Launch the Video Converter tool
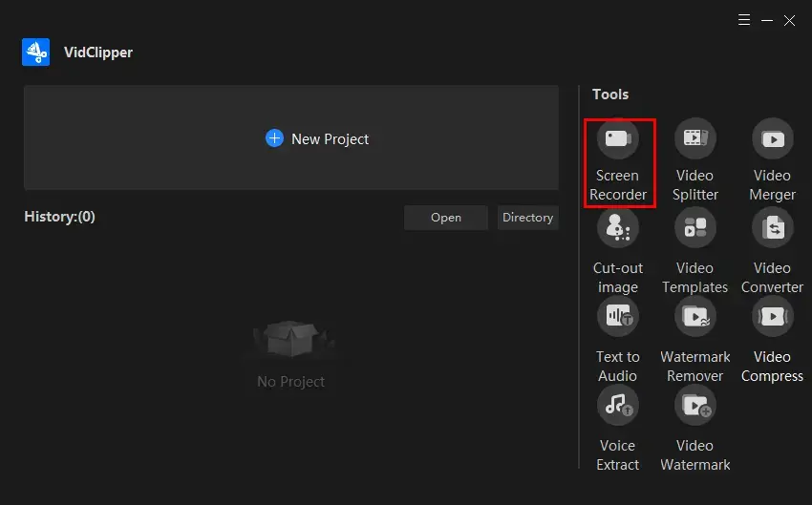Image resolution: width=812 pixels, height=505 pixels. click(x=772, y=229)
